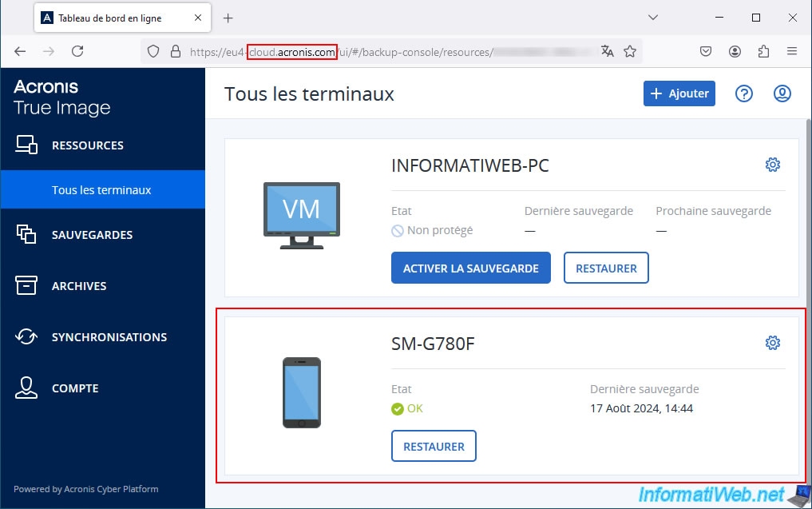Click the Tous les terminaux heading
Image resolution: width=812 pixels, height=509 pixels.
pos(309,94)
